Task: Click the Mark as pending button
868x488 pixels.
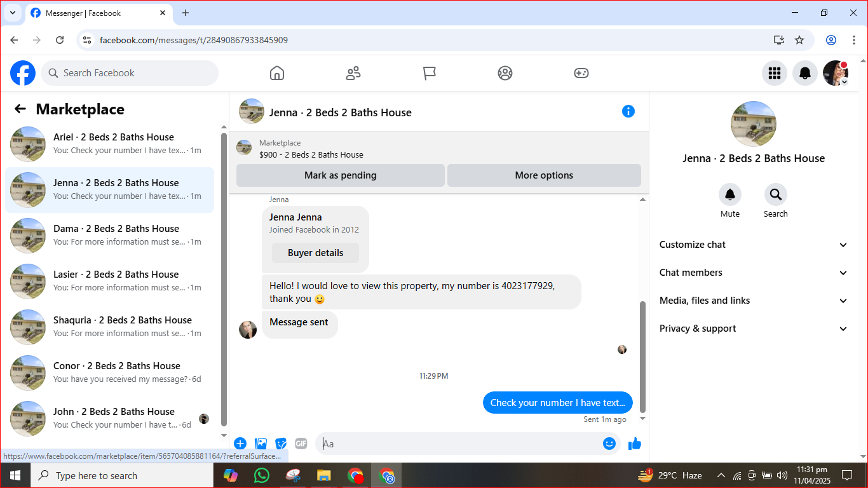Action: 341,175
